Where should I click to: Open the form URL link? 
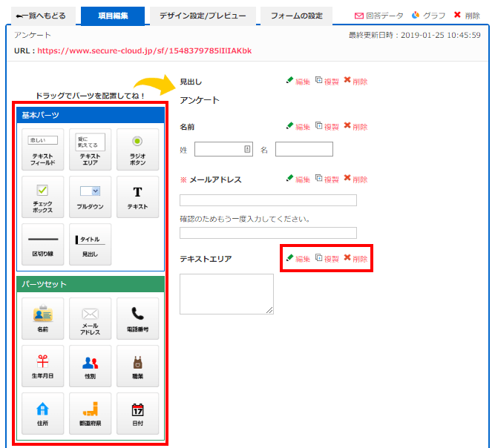(x=144, y=51)
